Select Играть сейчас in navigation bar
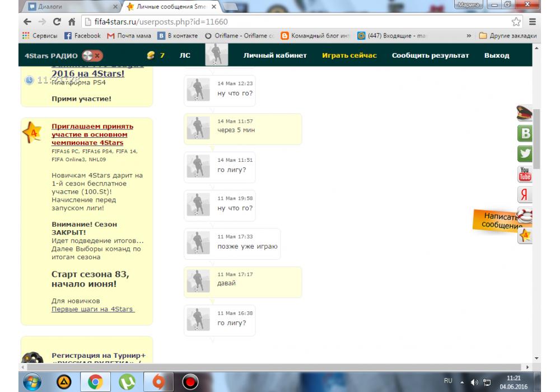The image size is (560, 392). (349, 55)
